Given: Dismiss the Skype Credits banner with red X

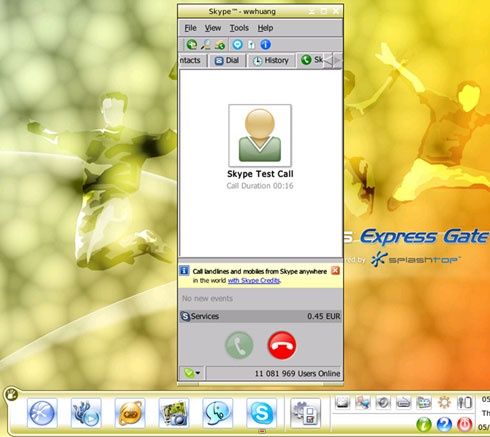Looking at the screenshot, I should click(335, 271).
